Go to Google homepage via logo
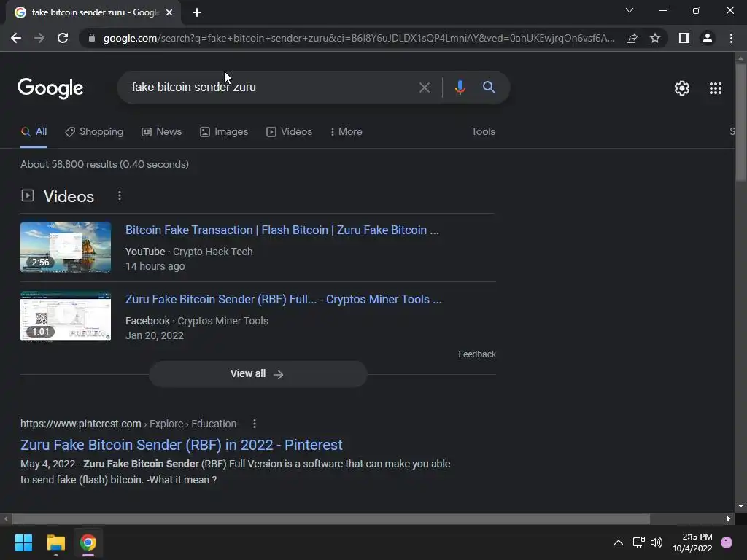The height and width of the screenshot is (560, 747). tap(50, 88)
